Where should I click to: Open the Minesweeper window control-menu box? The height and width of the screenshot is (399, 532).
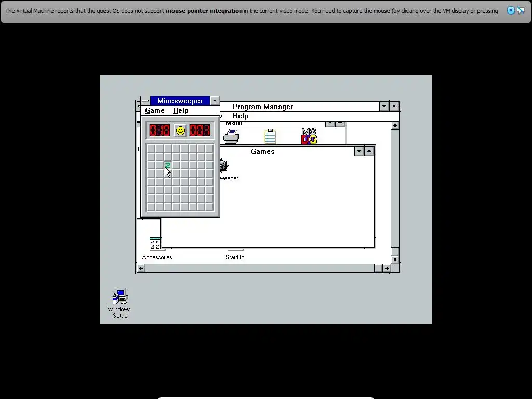(145, 101)
